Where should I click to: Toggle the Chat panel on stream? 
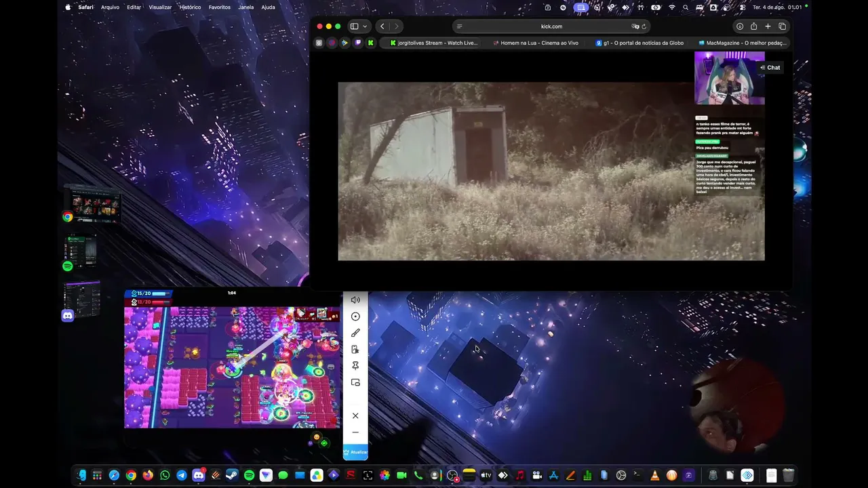[x=770, y=68]
